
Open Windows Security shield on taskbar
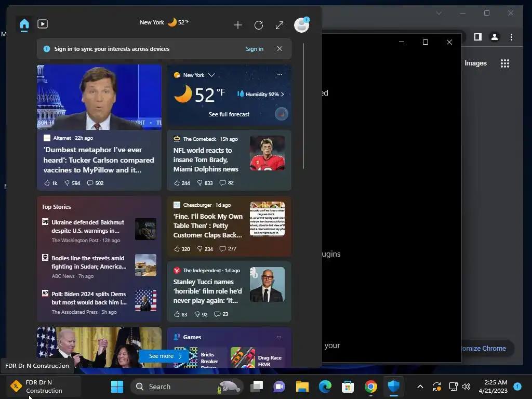point(394,387)
